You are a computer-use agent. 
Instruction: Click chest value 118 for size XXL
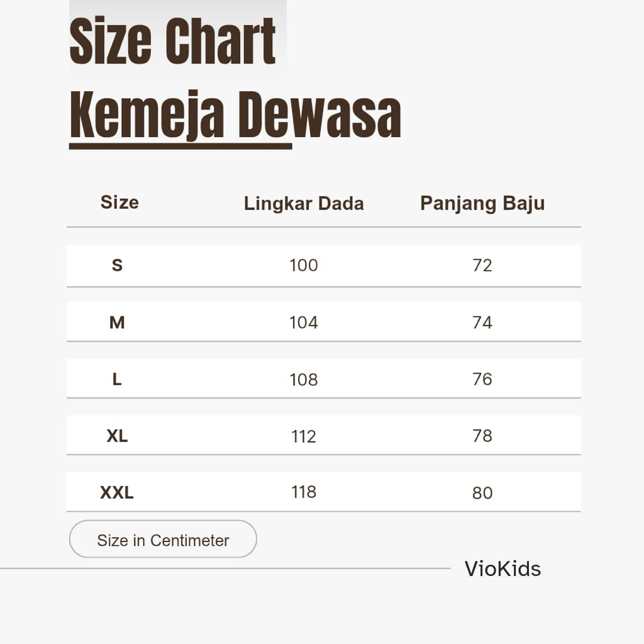point(304,492)
